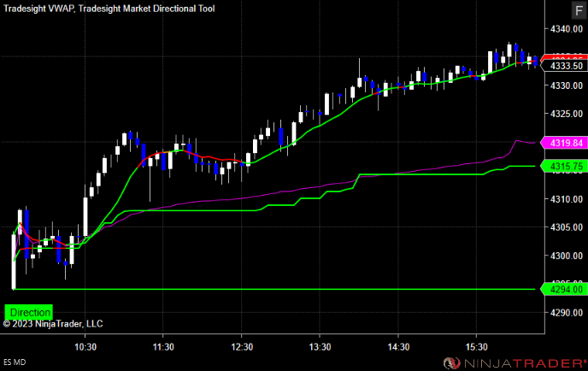The width and height of the screenshot is (588, 371).
Task: Click the 4330.00 price axis label
Action: tap(567, 85)
